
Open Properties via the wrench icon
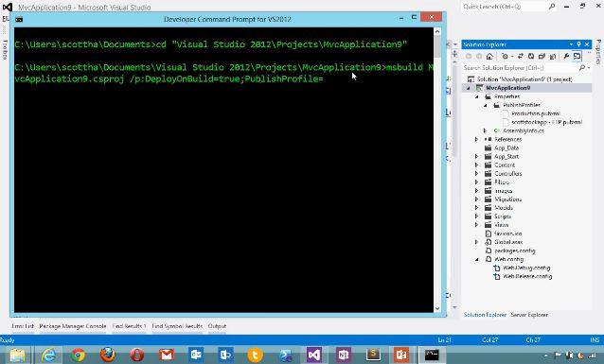pos(566,56)
